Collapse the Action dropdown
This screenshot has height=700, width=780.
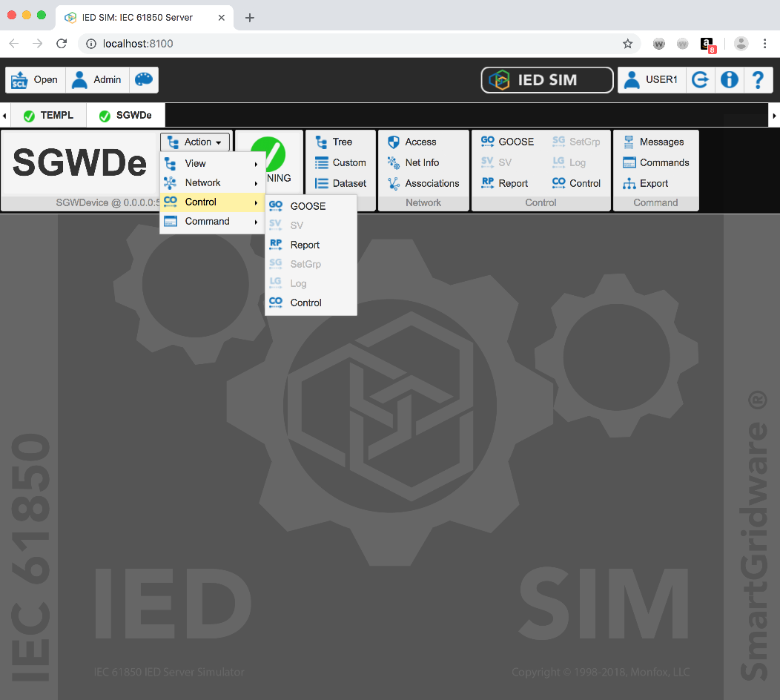pyautogui.click(x=195, y=142)
